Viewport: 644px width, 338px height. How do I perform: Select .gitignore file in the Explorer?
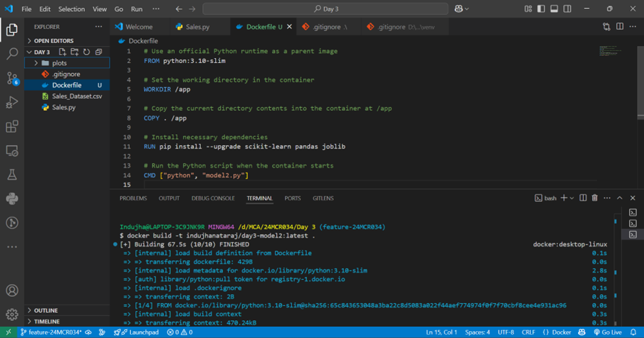[67, 75]
